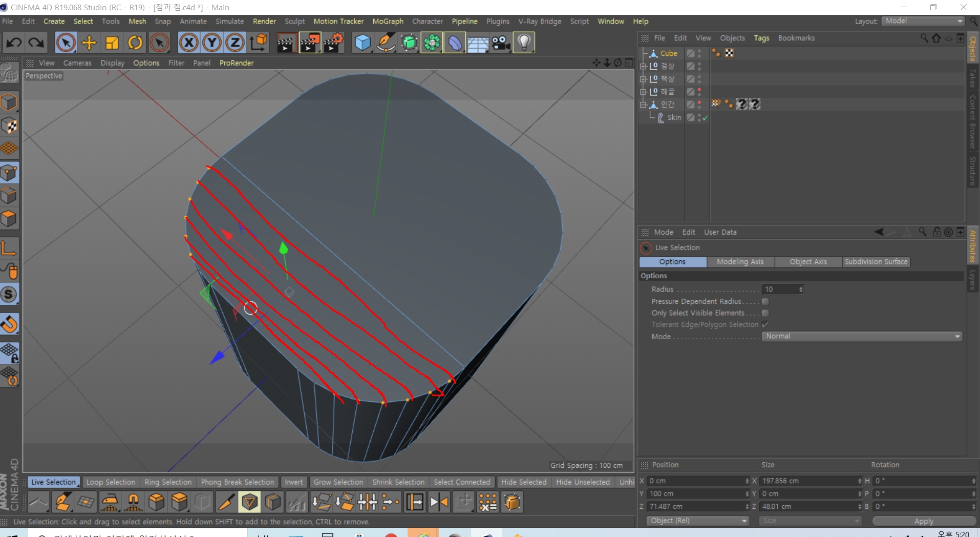Select the Live Selection arrow tool in top toolbar
The width and height of the screenshot is (980, 537).
pyautogui.click(x=66, y=43)
